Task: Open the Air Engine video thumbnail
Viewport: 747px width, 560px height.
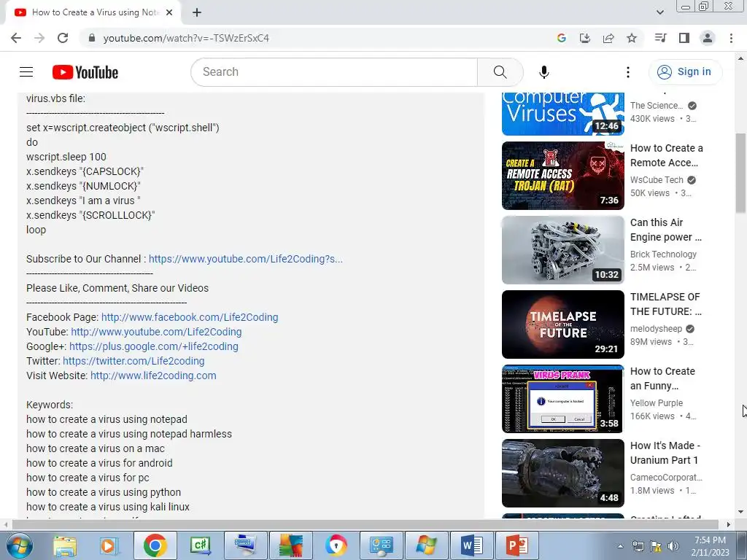Action: 563,250
